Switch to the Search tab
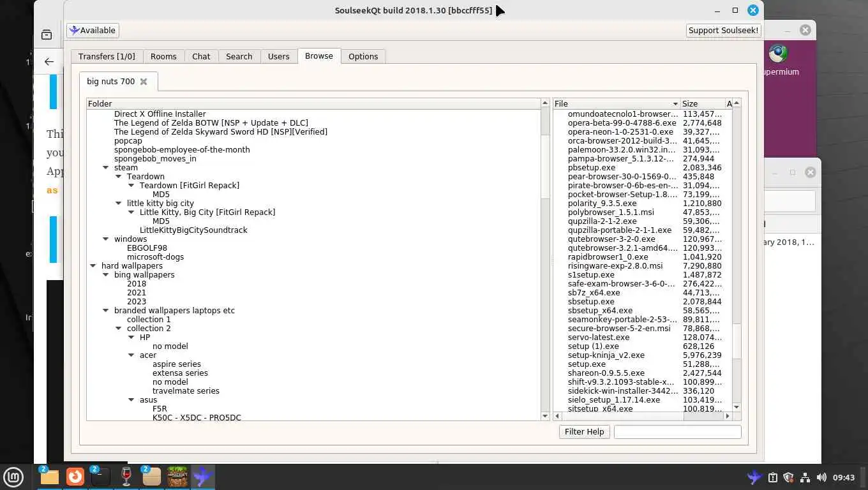The width and height of the screenshot is (868, 490). pos(239,56)
